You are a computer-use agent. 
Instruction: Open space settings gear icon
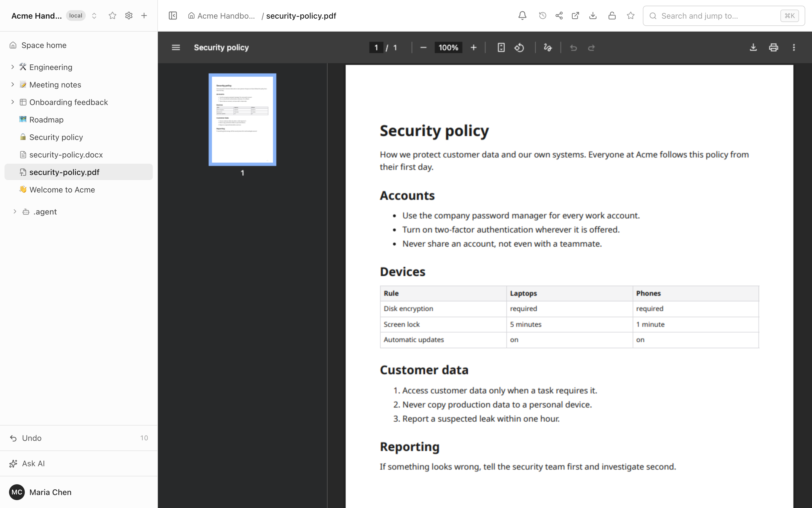coord(129,16)
